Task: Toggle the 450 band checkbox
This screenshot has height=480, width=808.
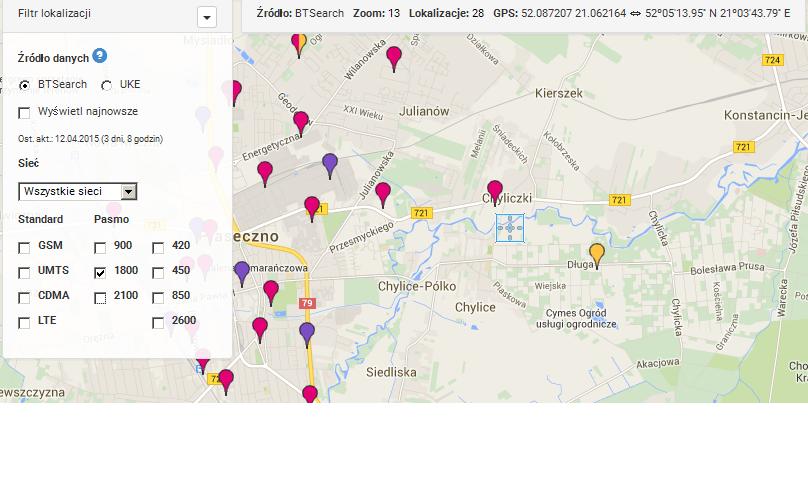Action: (158, 273)
